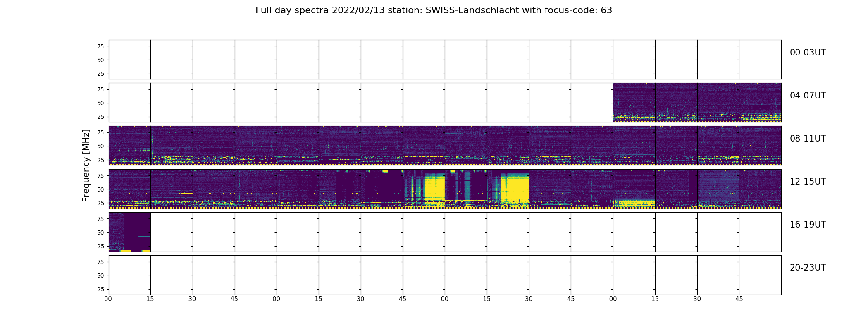Click the "Frequency [MHz]" y-axis label

point(86,165)
